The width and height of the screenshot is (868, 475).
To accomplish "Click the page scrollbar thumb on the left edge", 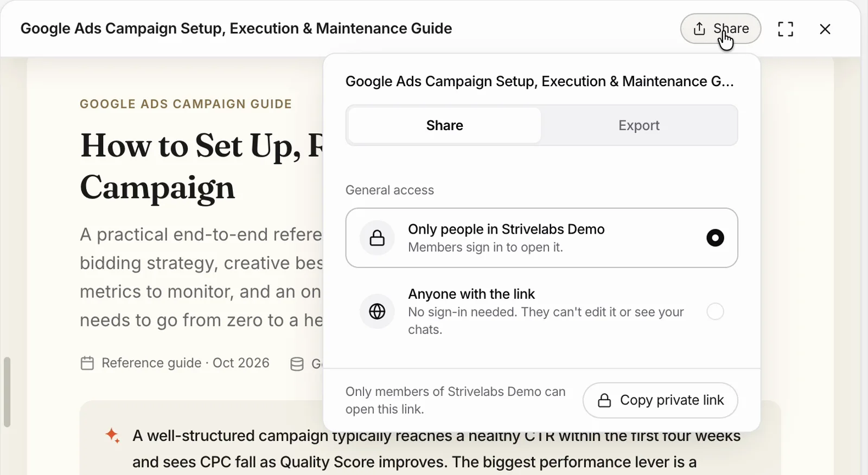I will 7,391.
